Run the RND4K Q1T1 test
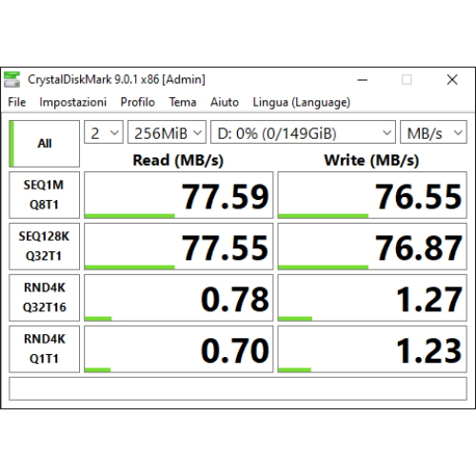This screenshot has width=476, height=476. [x=44, y=348]
